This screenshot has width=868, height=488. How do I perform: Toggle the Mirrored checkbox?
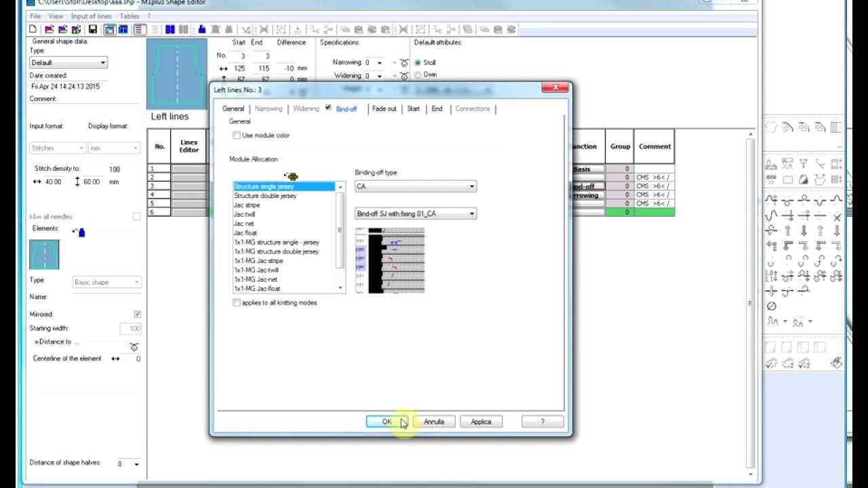point(138,314)
